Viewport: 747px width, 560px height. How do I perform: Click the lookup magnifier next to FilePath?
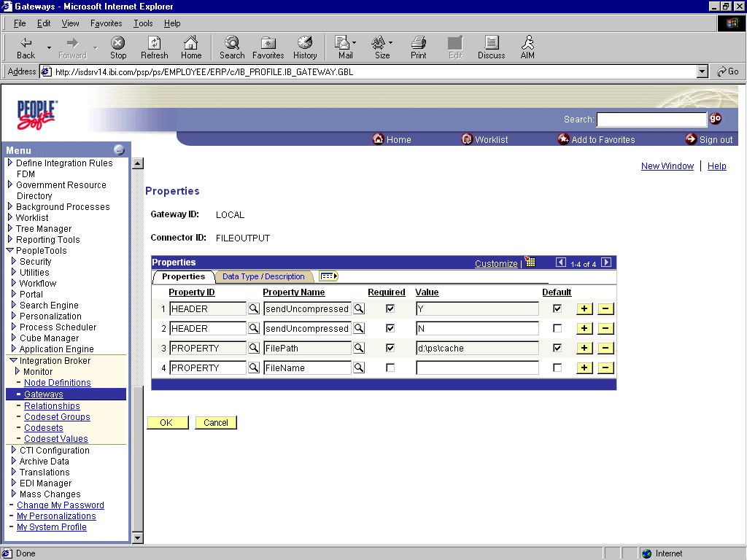tap(360, 348)
